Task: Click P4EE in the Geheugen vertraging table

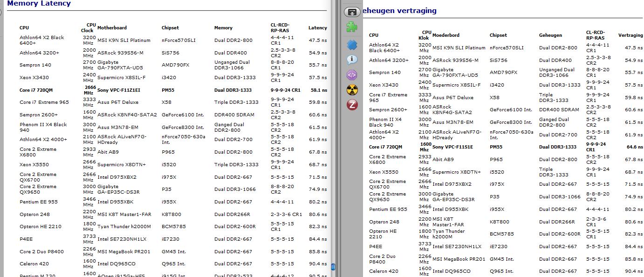Action: (376, 247)
